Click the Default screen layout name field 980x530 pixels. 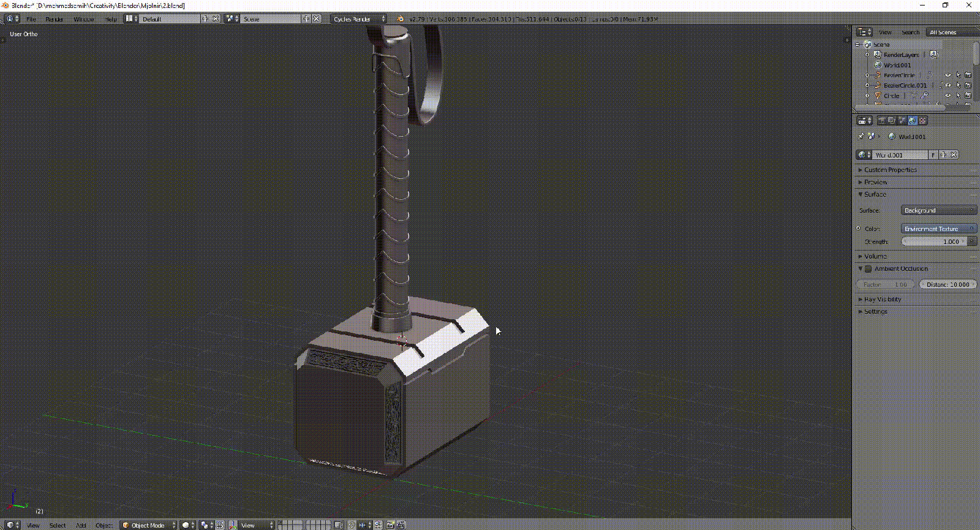170,19
